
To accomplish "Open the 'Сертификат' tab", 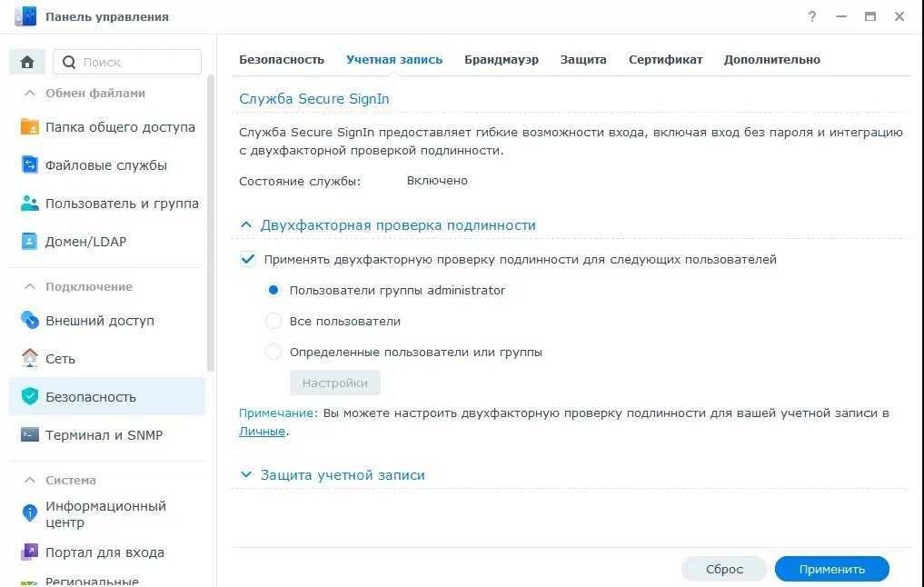I will (665, 59).
